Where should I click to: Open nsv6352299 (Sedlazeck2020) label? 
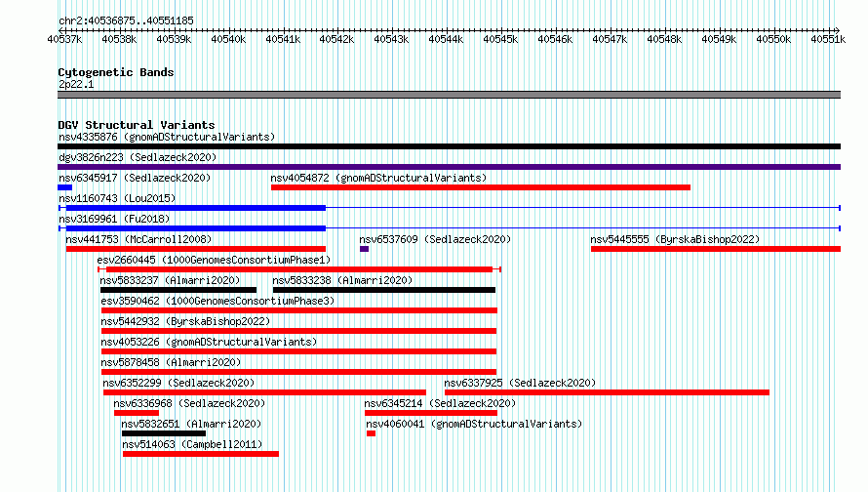[x=178, y=383]
